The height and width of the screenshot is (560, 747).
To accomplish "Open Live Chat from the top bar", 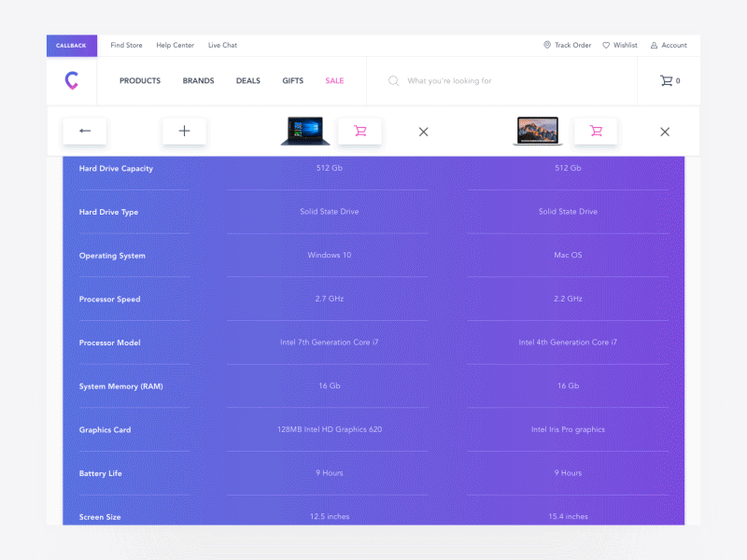I will [x=222, y=45].
